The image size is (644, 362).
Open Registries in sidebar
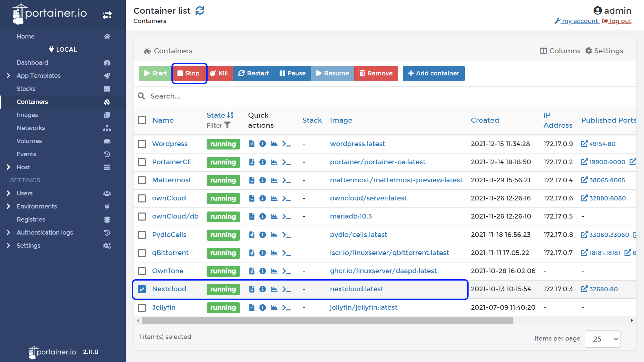(31, 220)
